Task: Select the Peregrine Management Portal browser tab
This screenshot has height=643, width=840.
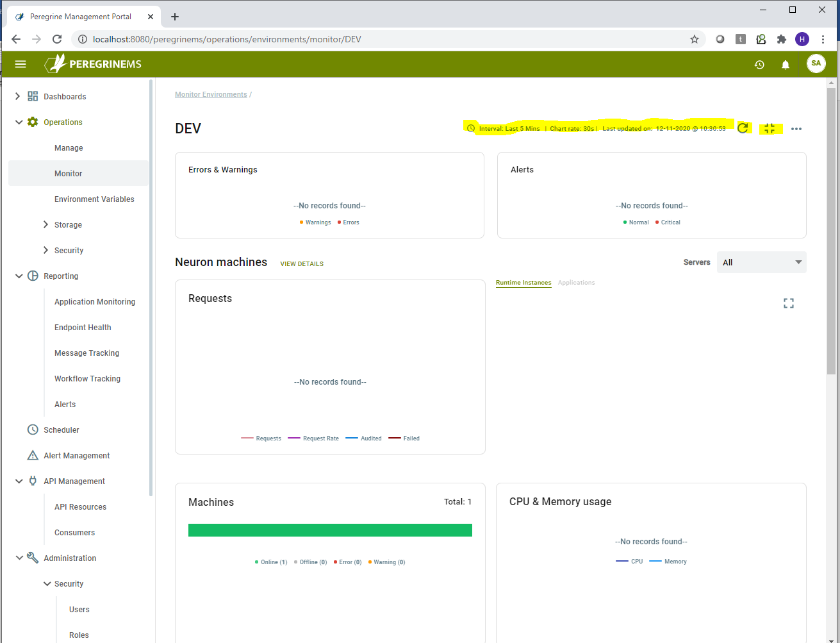Action: (83, 17)
